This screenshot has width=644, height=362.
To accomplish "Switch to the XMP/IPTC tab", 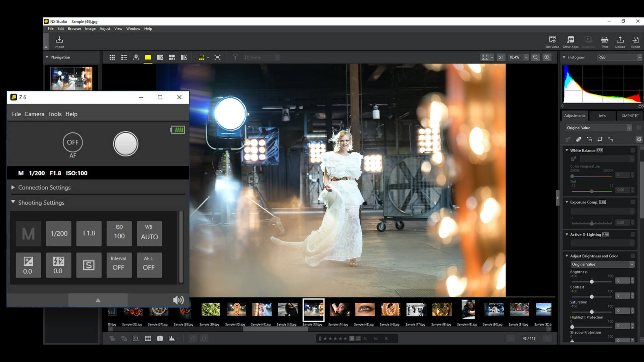I will pos(630,115).
